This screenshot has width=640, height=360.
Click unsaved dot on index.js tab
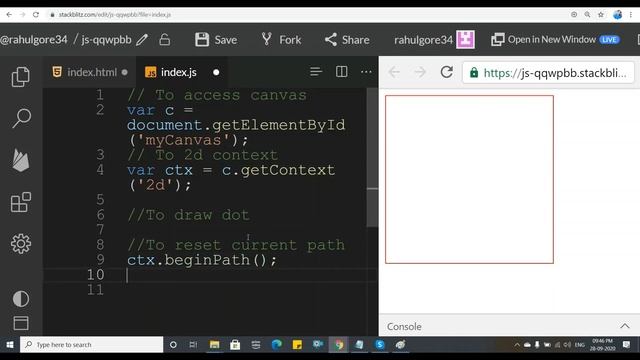click(216, 72)
